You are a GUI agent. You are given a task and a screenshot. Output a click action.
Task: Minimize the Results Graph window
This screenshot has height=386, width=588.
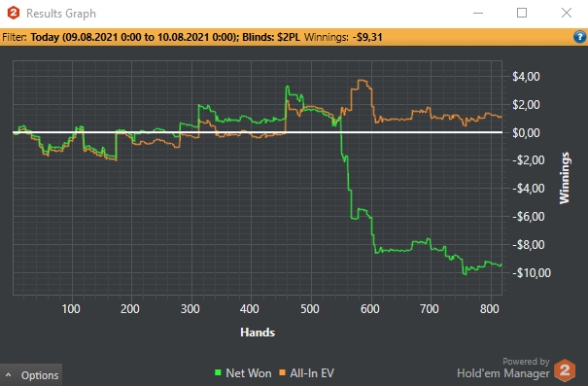click(x=478, y=13)
